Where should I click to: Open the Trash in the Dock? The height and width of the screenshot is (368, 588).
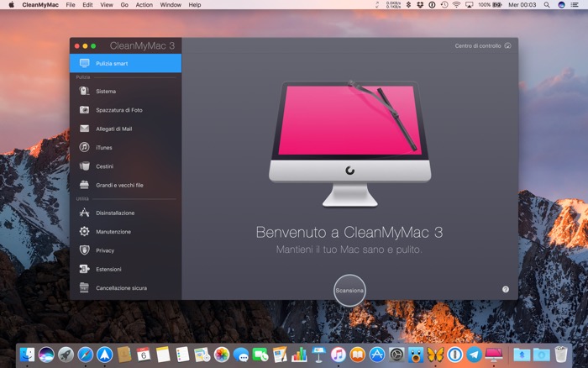561,355
